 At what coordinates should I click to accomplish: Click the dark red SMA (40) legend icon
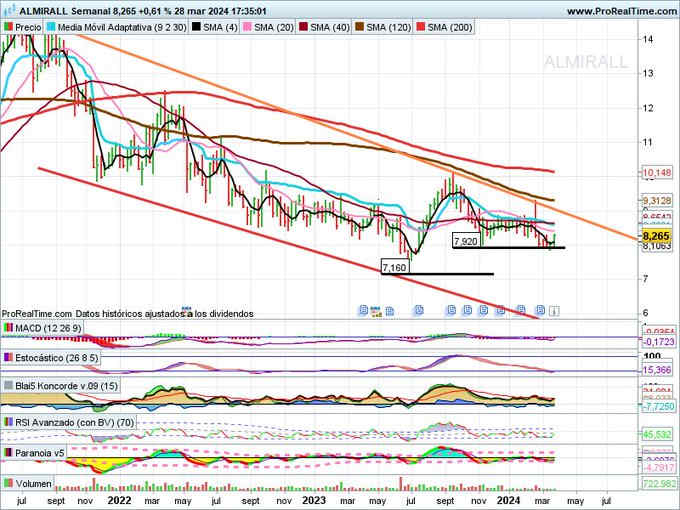pos(303,27)
